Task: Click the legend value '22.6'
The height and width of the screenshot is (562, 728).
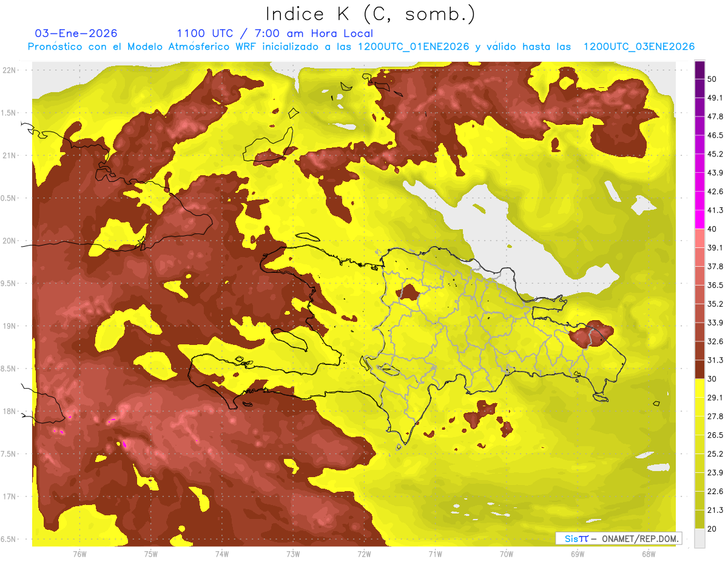Action: [715, 492]
